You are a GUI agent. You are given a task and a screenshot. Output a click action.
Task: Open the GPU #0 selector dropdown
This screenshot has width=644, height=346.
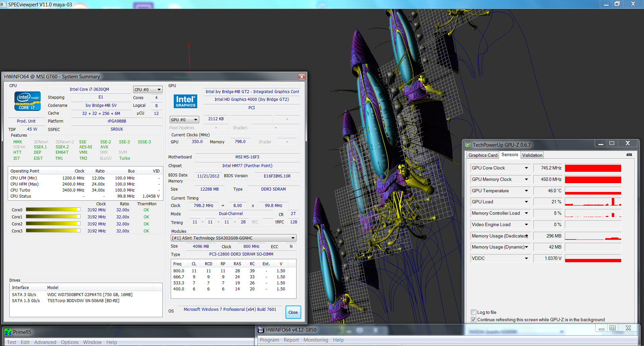point(184,120)
